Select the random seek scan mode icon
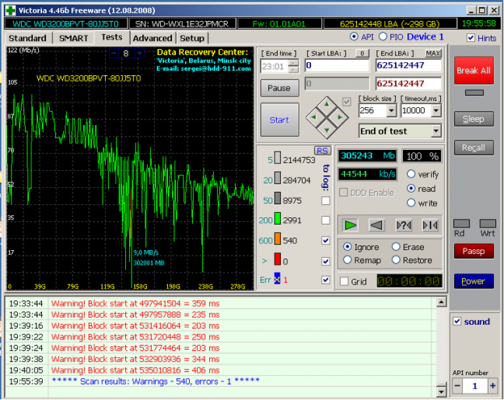The height and width of the screenshot is (400, 504). click(403, 225)
